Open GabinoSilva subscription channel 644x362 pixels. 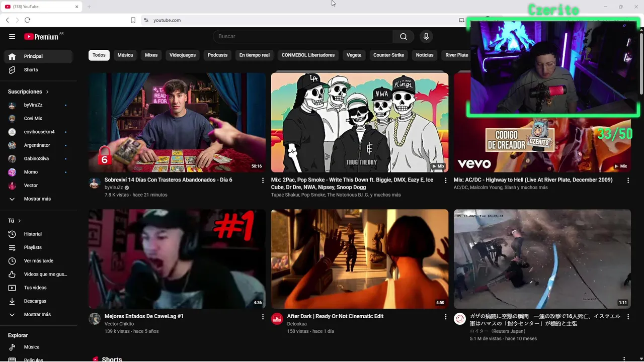[x=39, y=158]
